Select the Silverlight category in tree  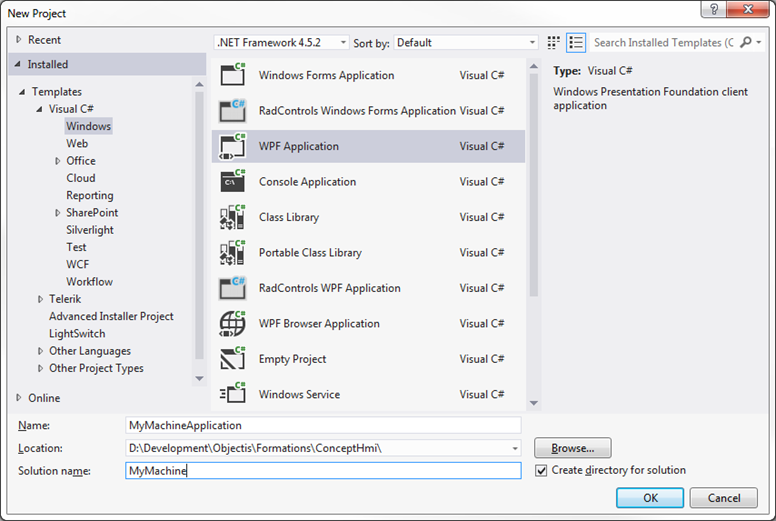(90, 230)
